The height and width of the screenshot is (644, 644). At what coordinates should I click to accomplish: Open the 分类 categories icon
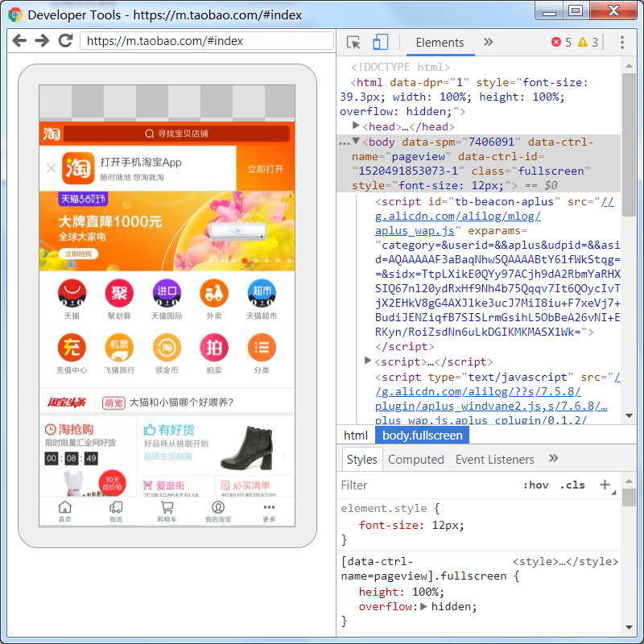pos(262,348)
